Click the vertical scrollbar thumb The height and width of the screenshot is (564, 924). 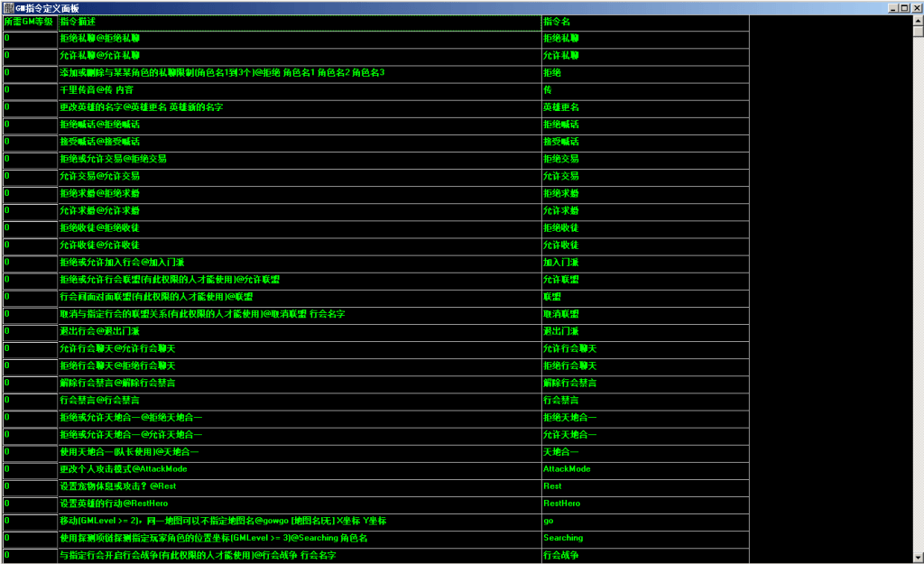point(918,31)
